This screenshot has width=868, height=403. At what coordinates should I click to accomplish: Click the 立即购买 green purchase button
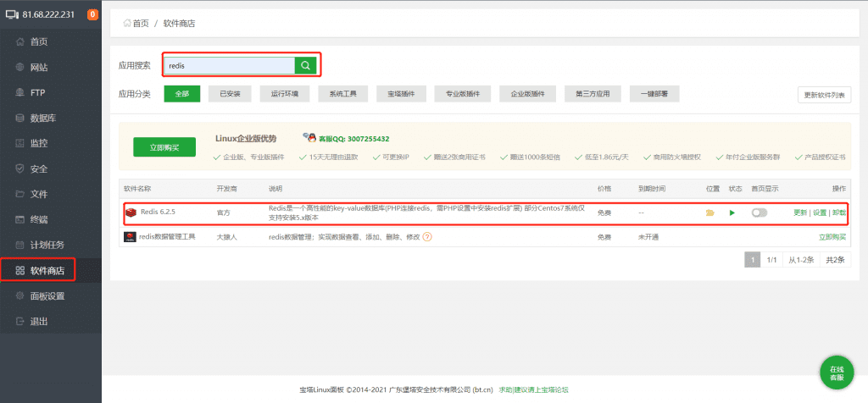tap(164, 147)
